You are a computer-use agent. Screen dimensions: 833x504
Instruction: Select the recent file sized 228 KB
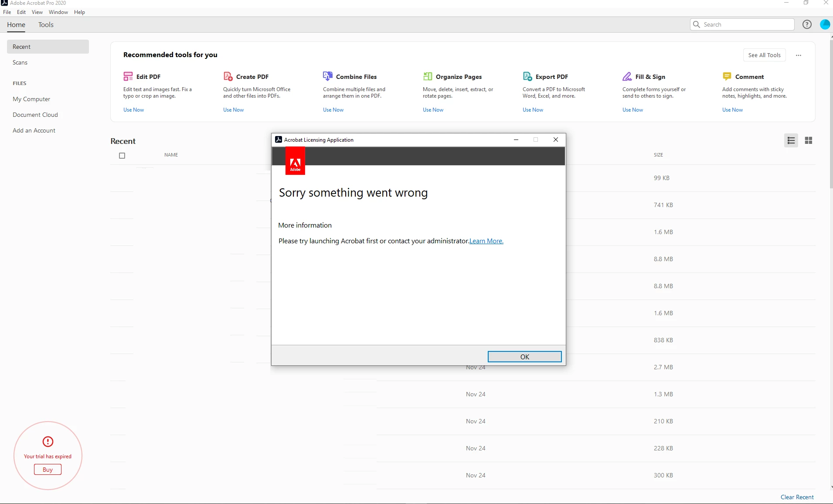[x=463, y=448]
